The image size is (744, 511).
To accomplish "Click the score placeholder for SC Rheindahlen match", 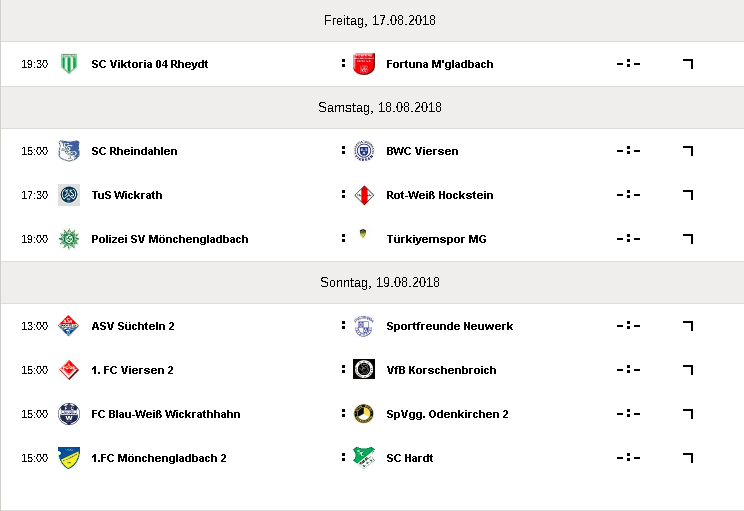I will coord(628,151).
